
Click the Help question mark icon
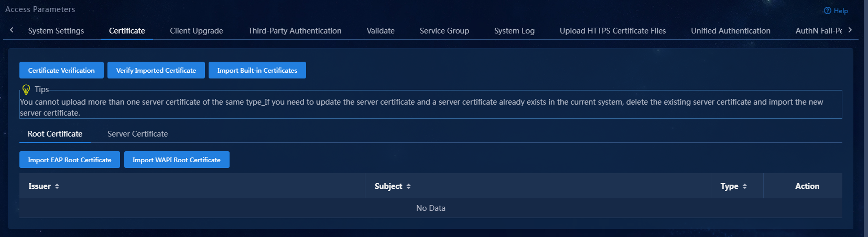tap(827, 10)
